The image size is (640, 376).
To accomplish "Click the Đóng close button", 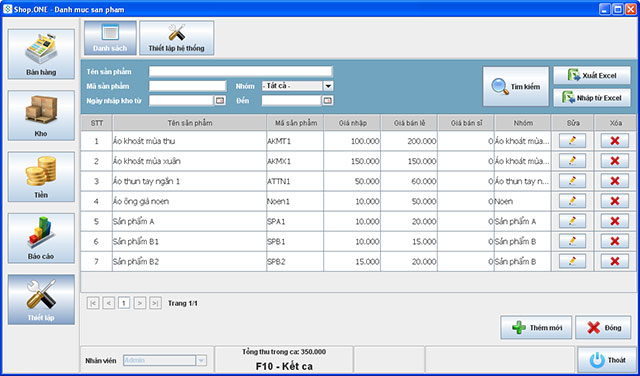I will pos(603,327).
